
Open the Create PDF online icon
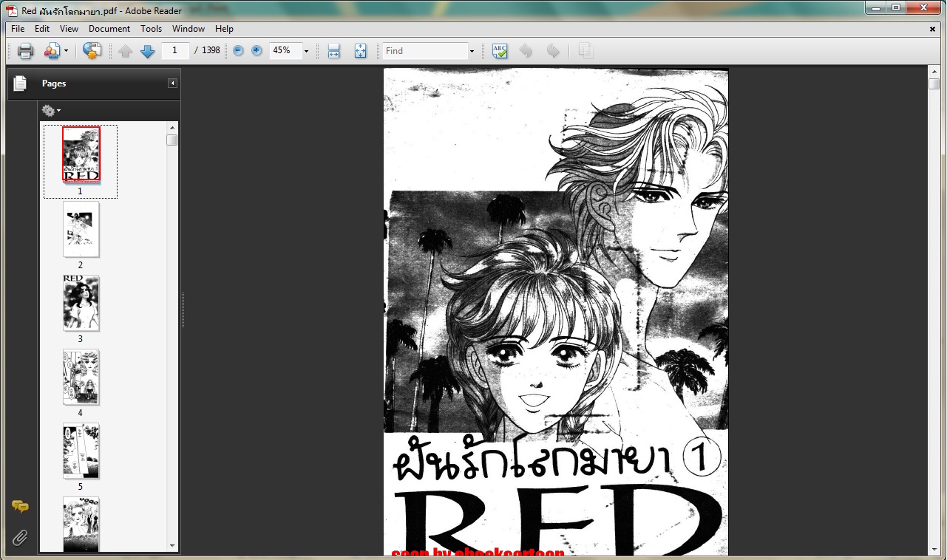[52, 51]
